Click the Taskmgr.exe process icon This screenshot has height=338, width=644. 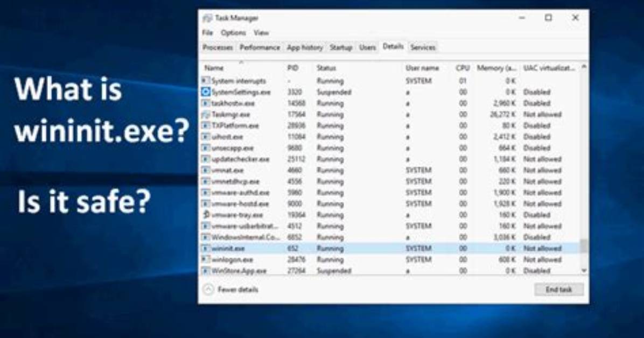[206, 114]
